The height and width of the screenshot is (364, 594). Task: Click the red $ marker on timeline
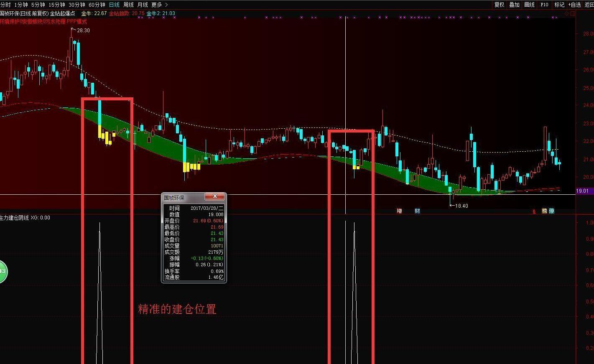tap(534, 211)
